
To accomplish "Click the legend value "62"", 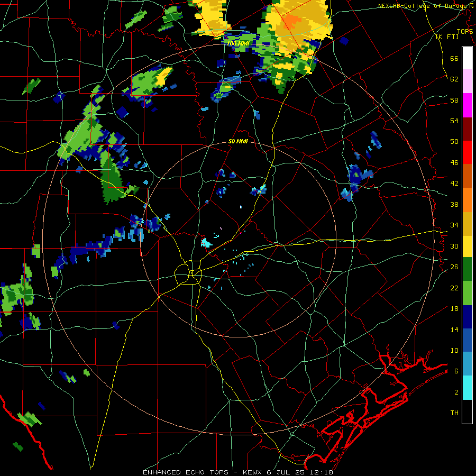I will click(x=454, y=79).
